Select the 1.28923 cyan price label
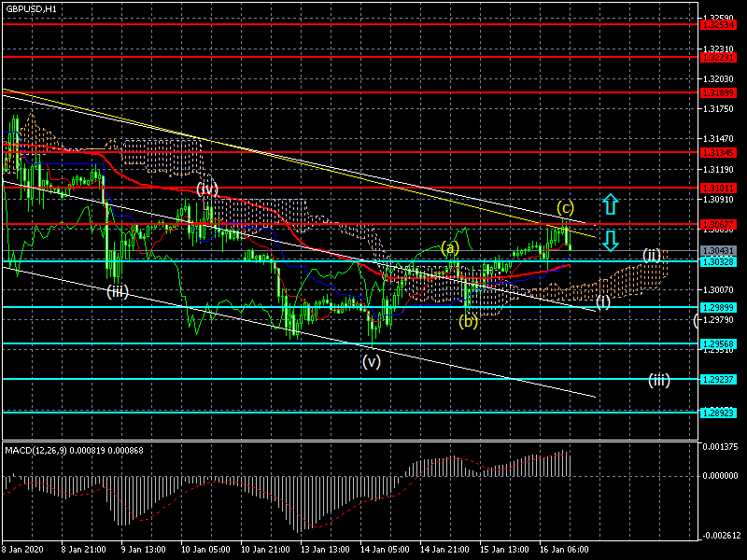The image size is (747, 560). click(718, 413)
